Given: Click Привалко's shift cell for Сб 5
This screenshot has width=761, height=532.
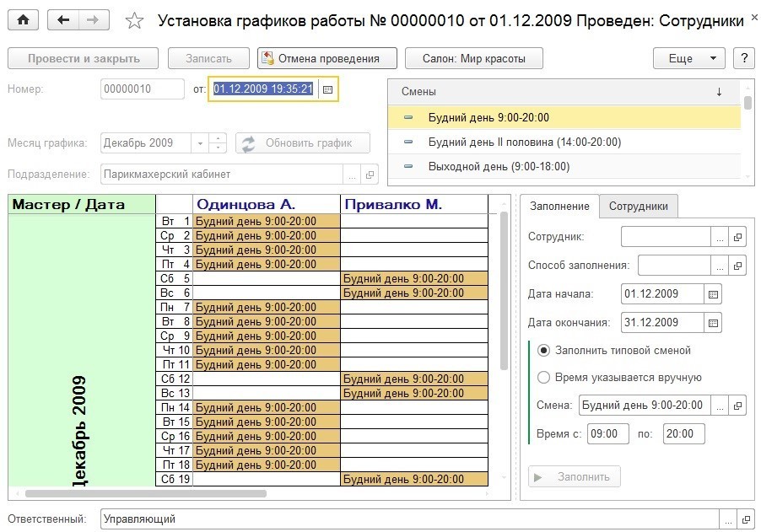Looking at the screenshot, I should click(x=414, y=279).
